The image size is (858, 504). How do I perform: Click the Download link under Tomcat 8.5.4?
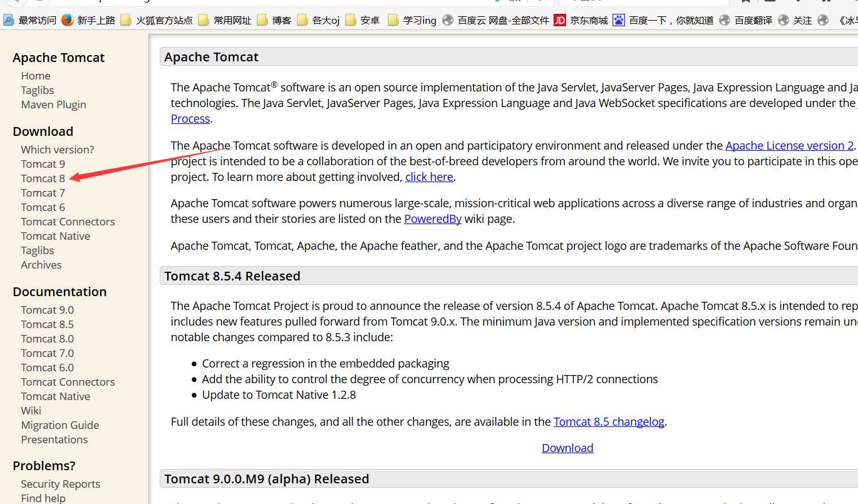567,448
